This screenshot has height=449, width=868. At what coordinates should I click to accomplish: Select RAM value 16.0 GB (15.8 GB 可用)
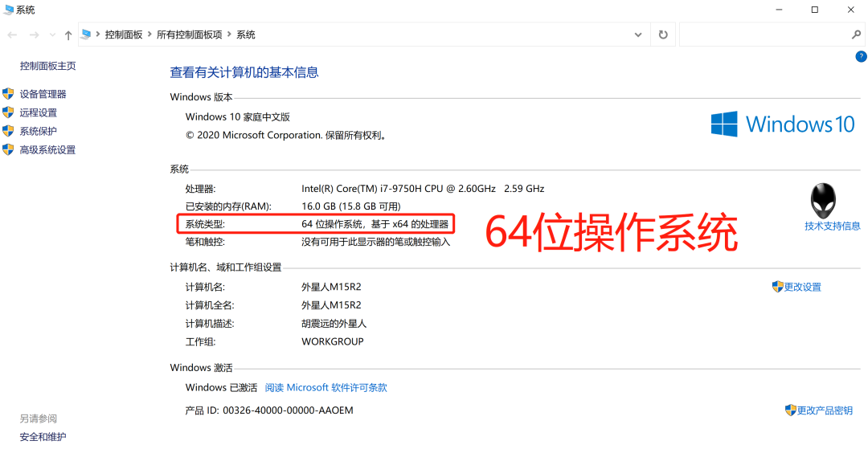[350, 206]
